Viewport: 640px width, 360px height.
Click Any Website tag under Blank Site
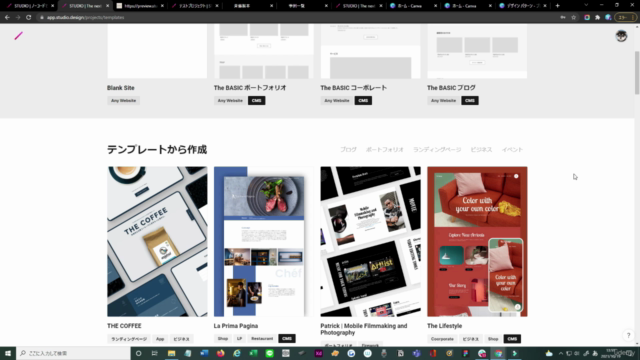123,100
